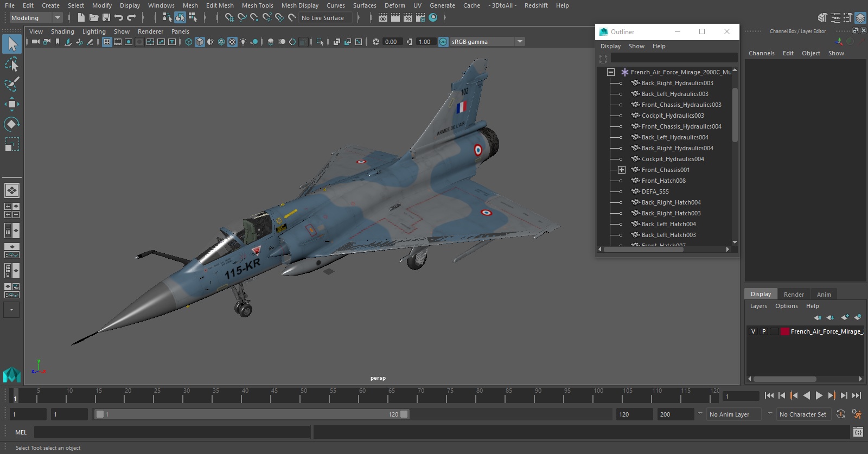This screenshot has height=454, width=868.
Task: Toggle smooth shade all cube icon
Action: [200, 42]
